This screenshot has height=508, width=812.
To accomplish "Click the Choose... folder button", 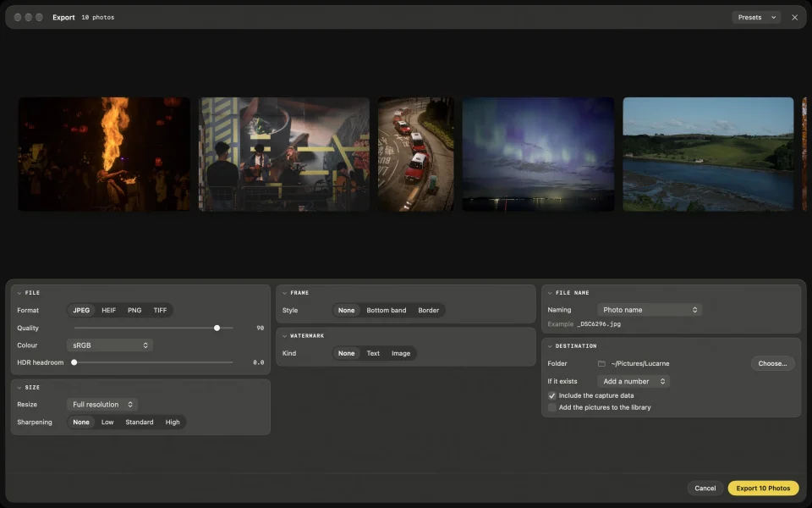I will pos(772,363).
